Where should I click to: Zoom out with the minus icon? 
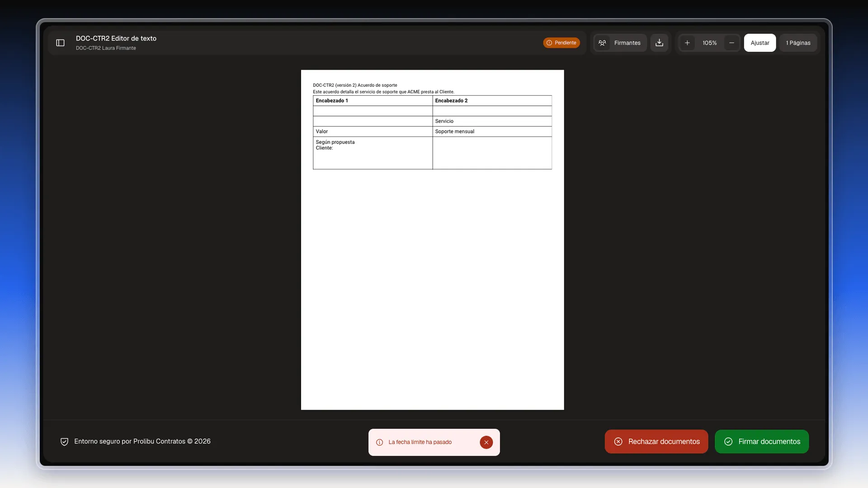click(x=731, y=43)
